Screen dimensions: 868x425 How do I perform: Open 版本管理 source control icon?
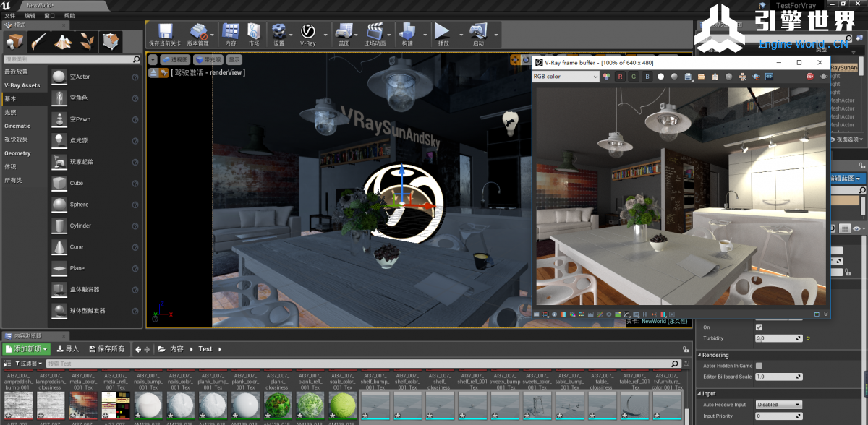point(198,31)
